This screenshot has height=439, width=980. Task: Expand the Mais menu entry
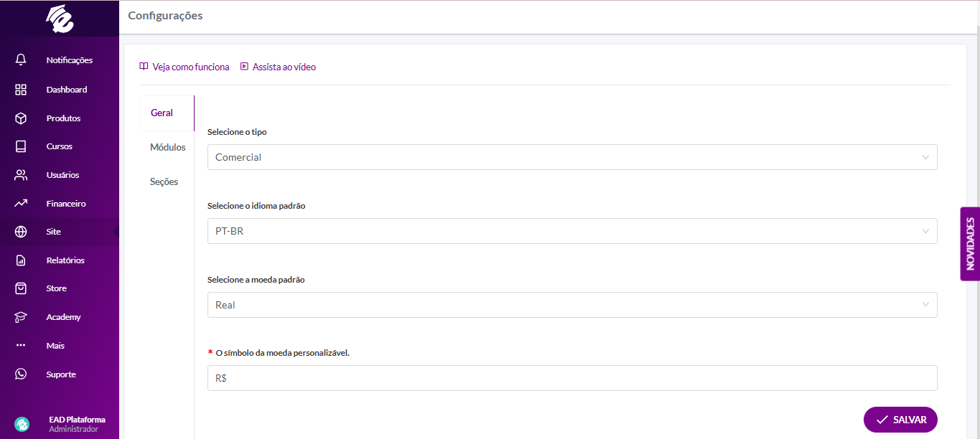55,346
